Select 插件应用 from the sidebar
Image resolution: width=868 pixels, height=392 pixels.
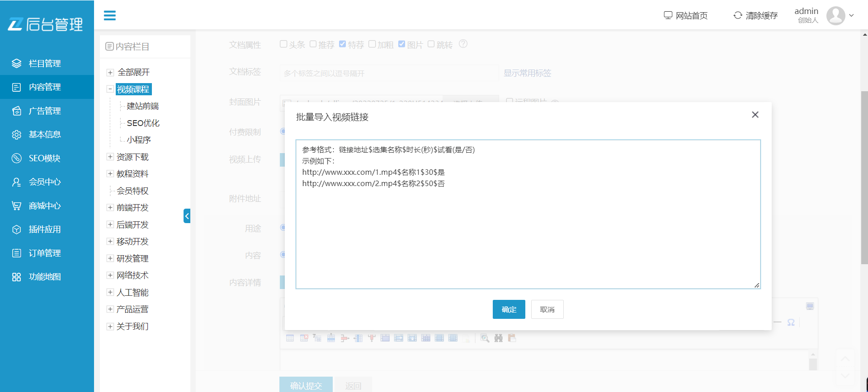point(44,229)
